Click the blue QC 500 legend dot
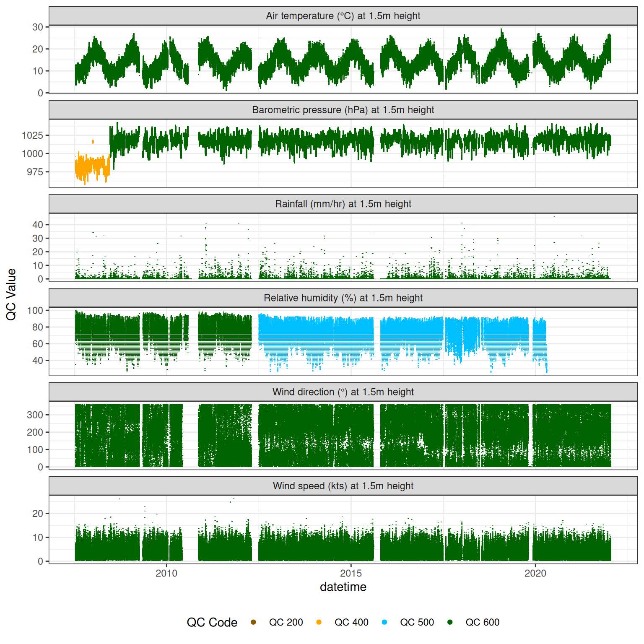The image size is (644, 644). click(384, 622)
